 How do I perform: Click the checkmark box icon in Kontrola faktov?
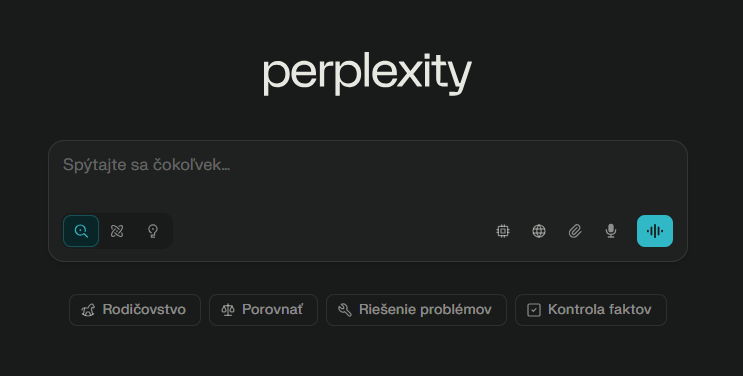click(534, 310)
